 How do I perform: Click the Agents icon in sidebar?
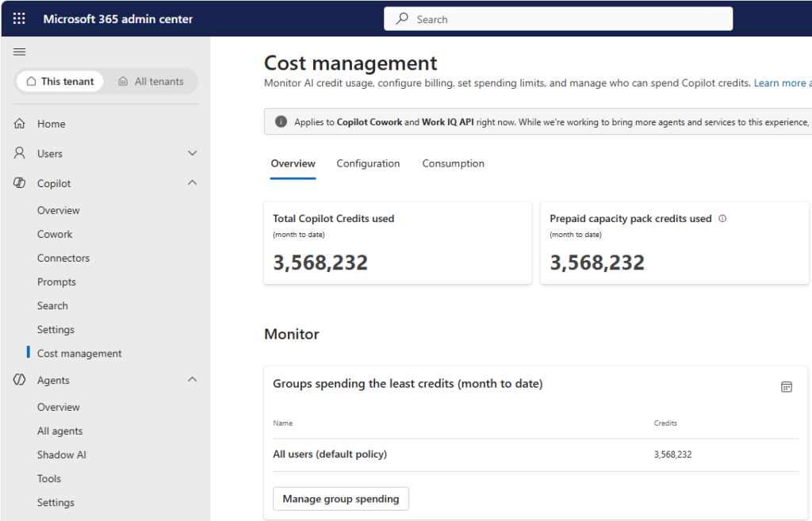tap(19, 380)
